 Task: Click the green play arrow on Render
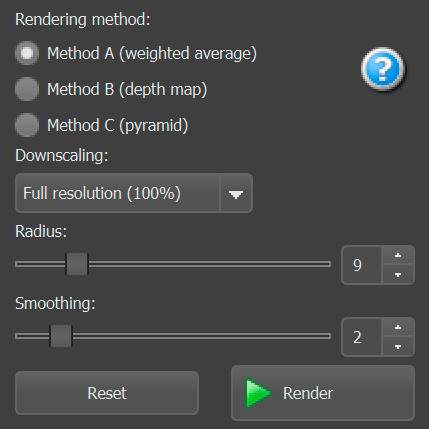[x=258, y=393]
